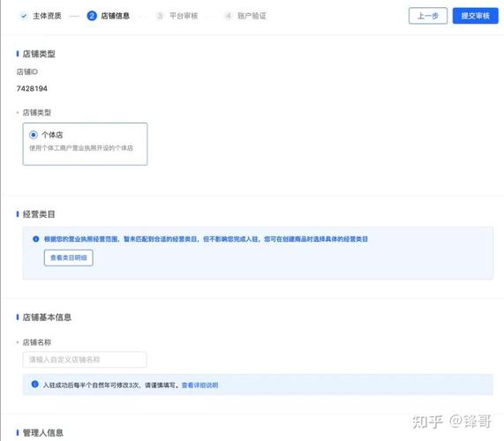Click the 店铺基本信息 section heading
504x441 pixels.
tap(47, 318)
